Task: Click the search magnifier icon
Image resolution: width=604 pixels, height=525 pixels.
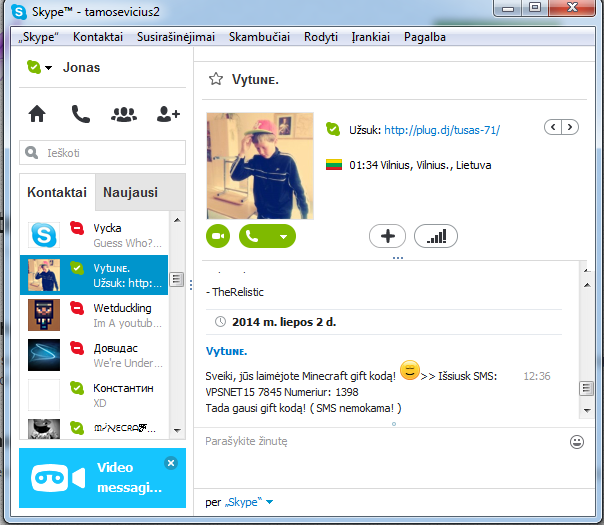Action: point(32,153)
